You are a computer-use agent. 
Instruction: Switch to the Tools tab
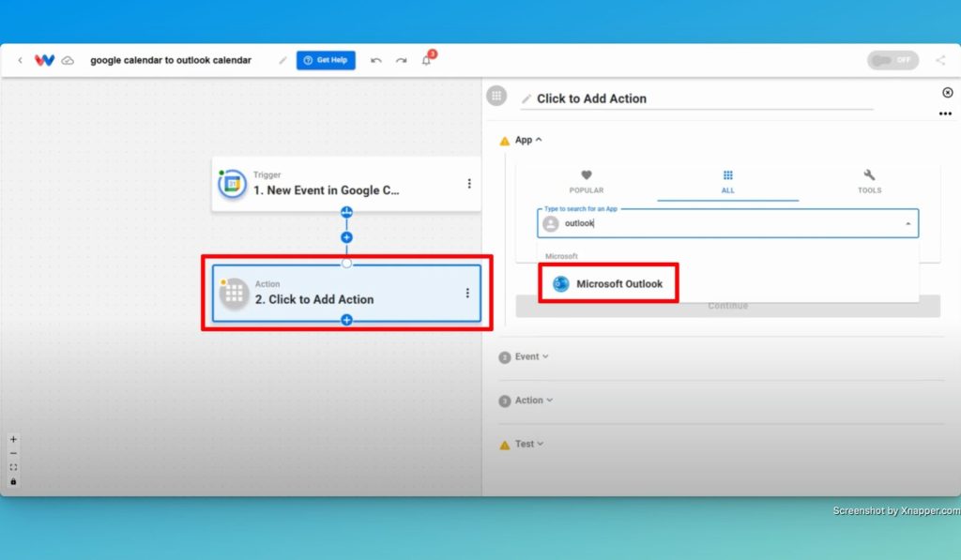(x=869, y=182)
